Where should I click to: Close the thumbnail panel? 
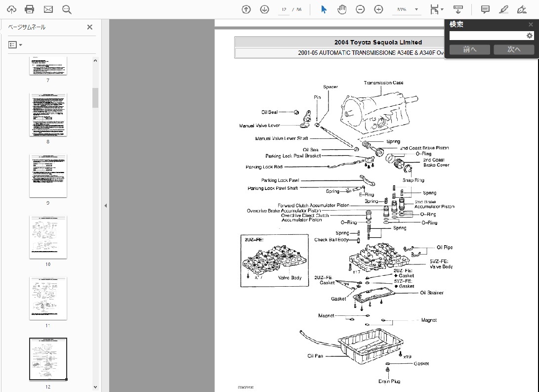pos(90,27)
